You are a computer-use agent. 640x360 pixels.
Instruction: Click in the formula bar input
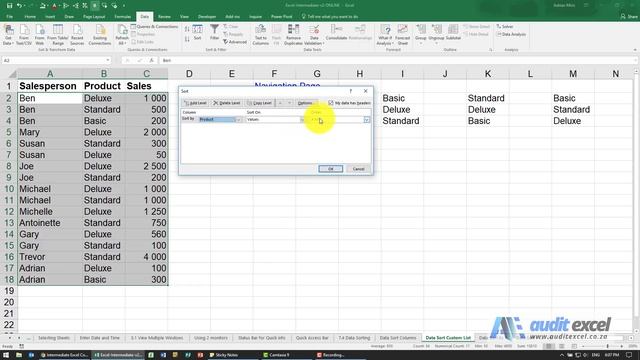point(396,60)
